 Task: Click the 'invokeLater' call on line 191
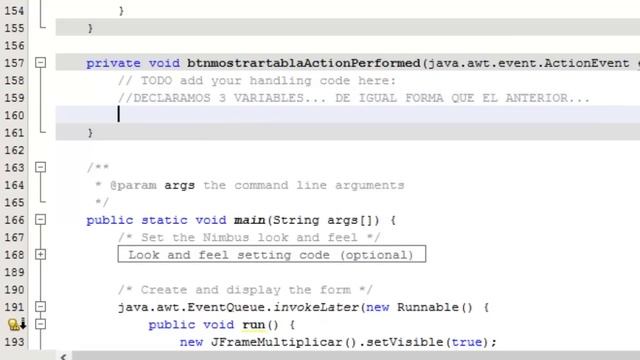pos(316,307)
